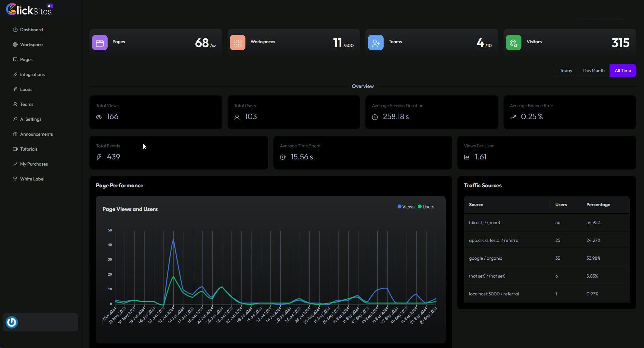The width and height of the screenshot is (644, 348).
Task: Click the bar chart icon for Views Per User
Action: (x=467, y=157)
